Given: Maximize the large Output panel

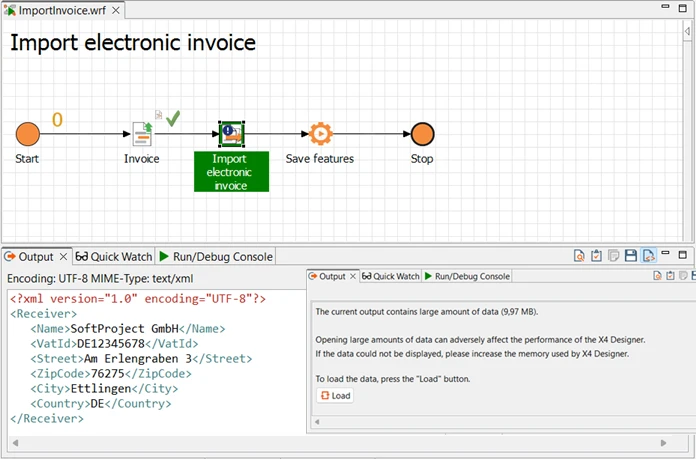Looking at the screenshot, I should tap(683, 256).
